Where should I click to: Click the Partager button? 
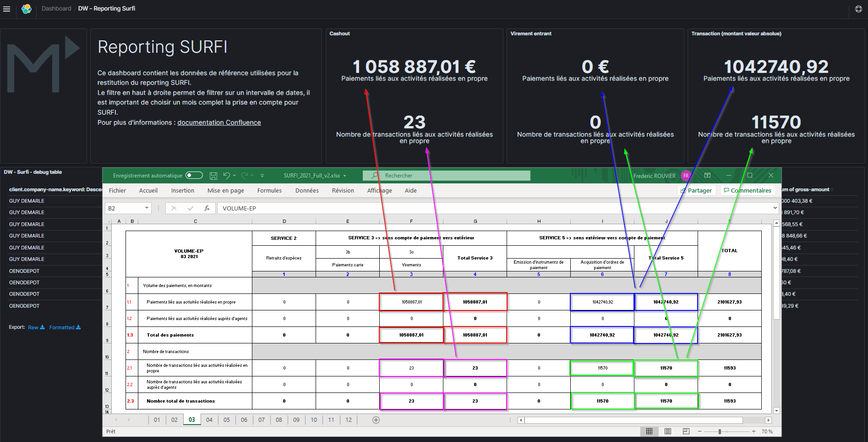point(696,191)
